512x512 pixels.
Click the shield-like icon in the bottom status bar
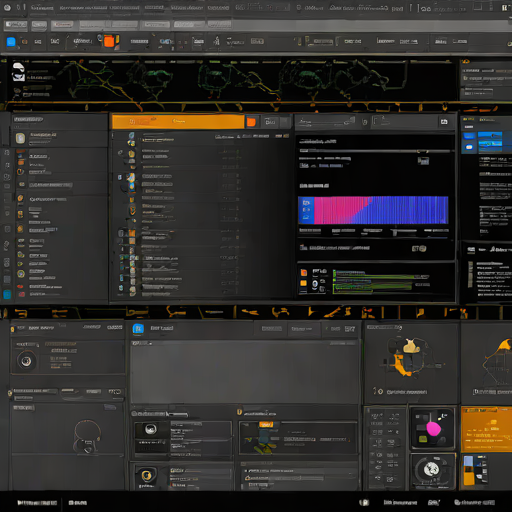[364, 502]
